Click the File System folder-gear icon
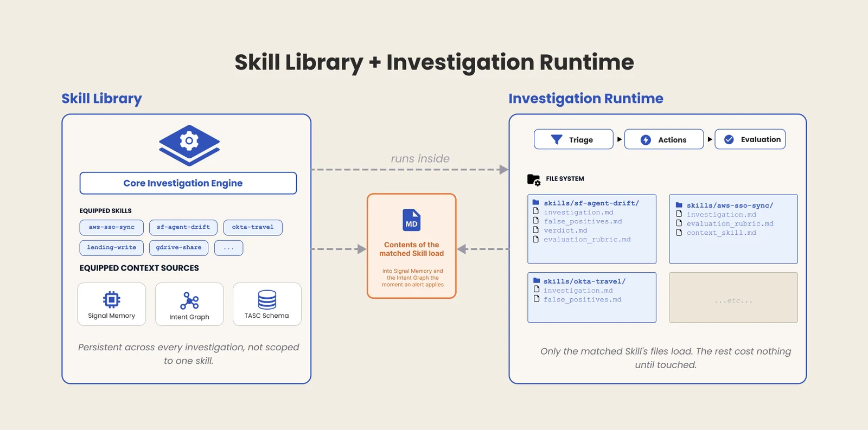 (534, 179)
